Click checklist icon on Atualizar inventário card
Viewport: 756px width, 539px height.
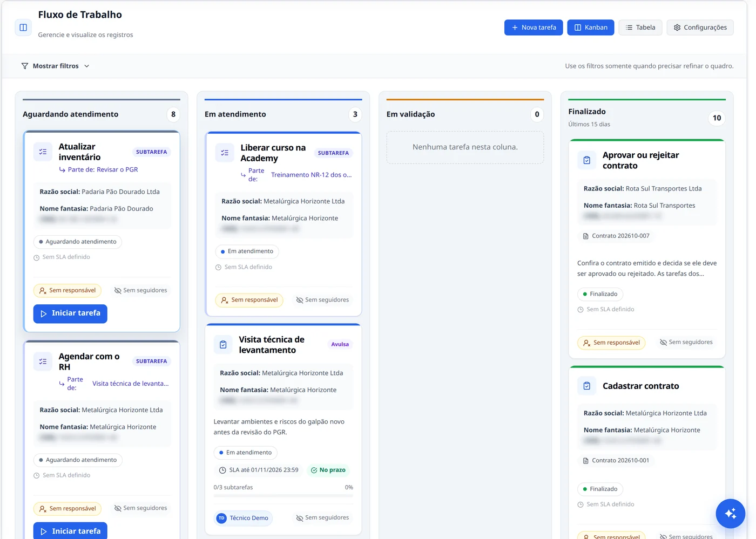43,152
